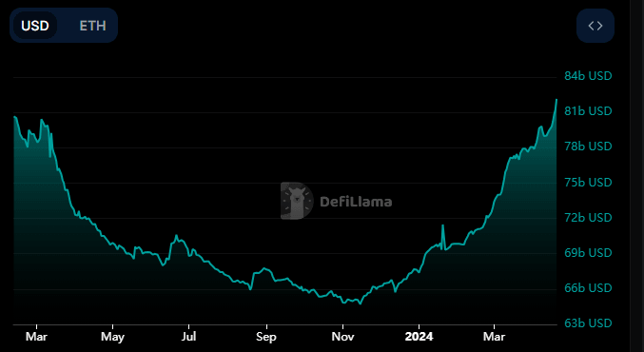Select the 84b USD axis label
The width and height of the screenshot is (644, 352).
(588, 76)
